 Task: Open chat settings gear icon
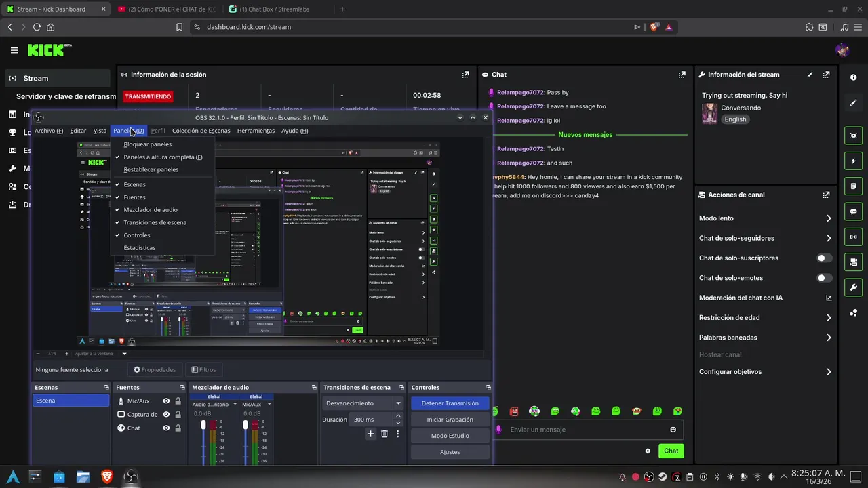(x=648, y=451)
